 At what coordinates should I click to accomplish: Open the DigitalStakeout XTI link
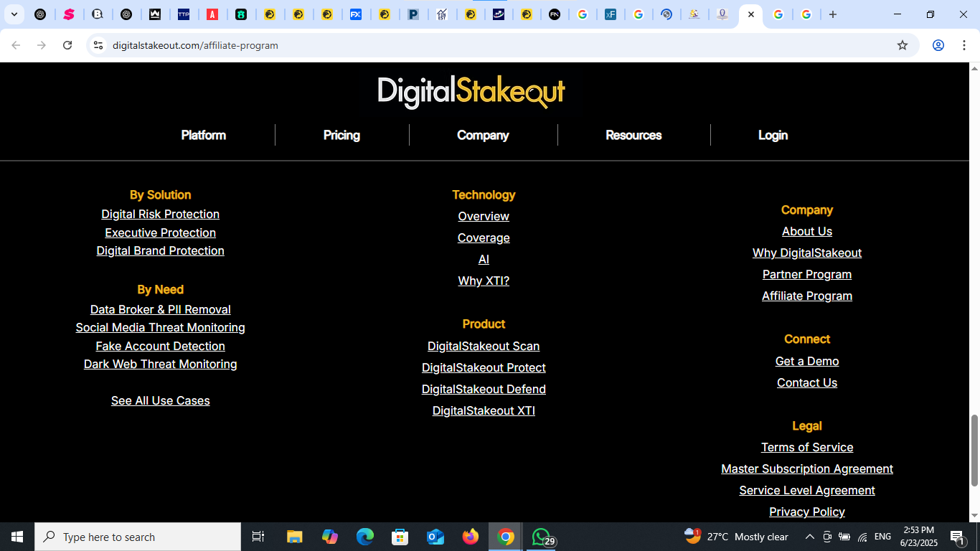[x=484, y=410]
